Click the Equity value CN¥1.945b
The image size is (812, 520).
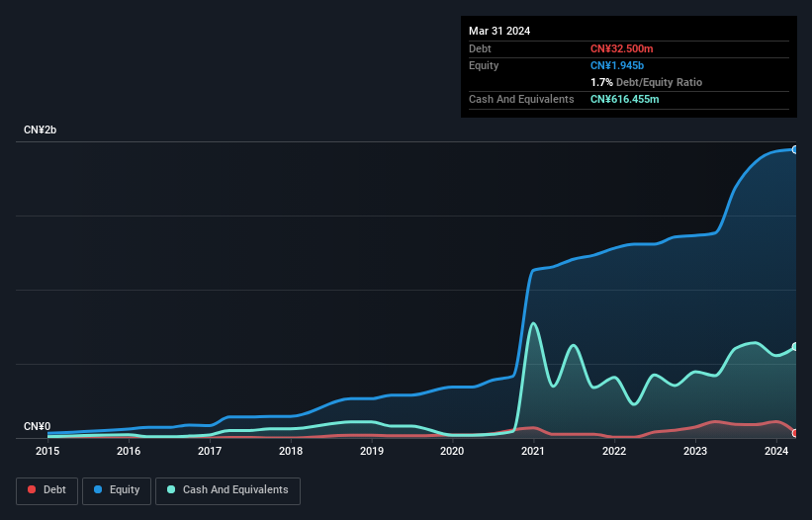(617, 65)
